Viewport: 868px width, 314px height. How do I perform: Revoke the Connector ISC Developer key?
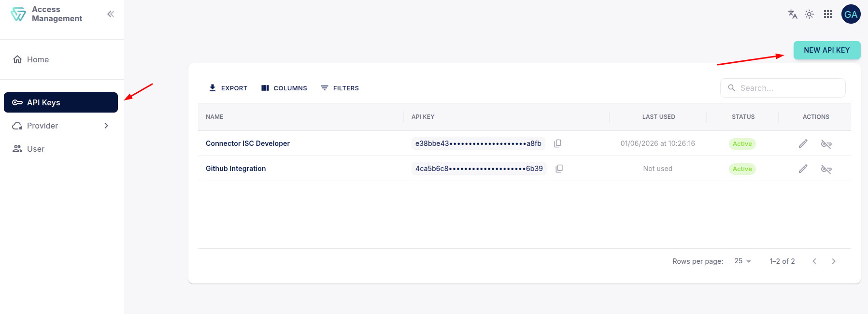tap(826, 144)
